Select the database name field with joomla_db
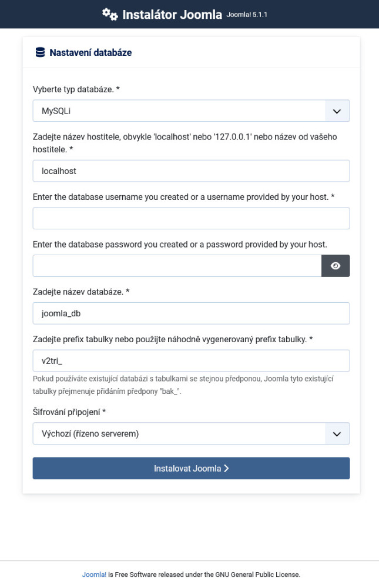 (x=191, y=313)
